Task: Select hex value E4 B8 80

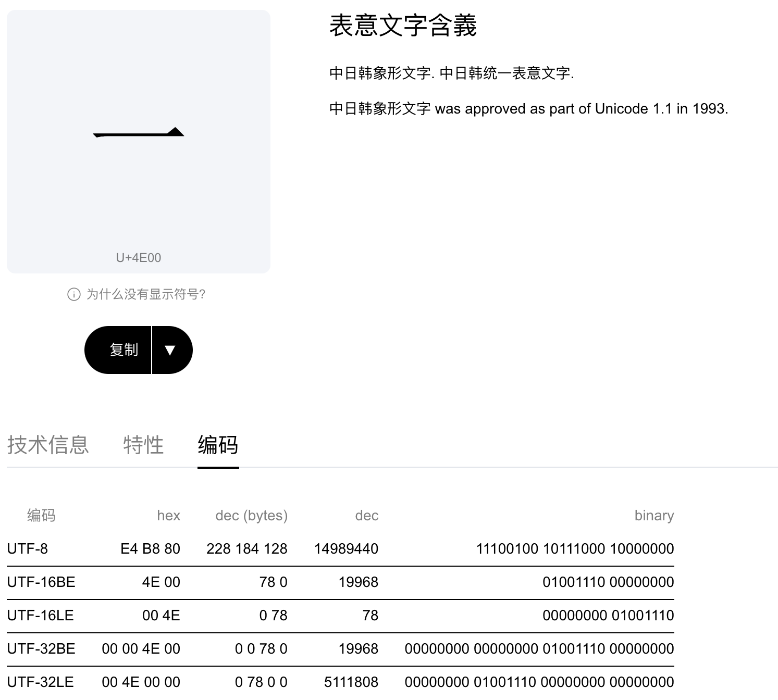Action: coord(151,549)
